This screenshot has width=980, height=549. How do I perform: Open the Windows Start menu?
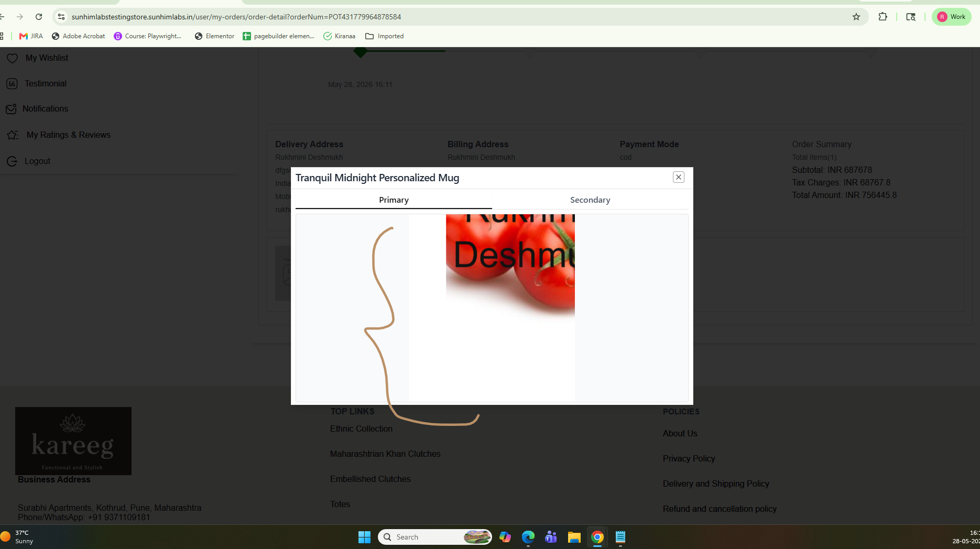pos(364,537)
